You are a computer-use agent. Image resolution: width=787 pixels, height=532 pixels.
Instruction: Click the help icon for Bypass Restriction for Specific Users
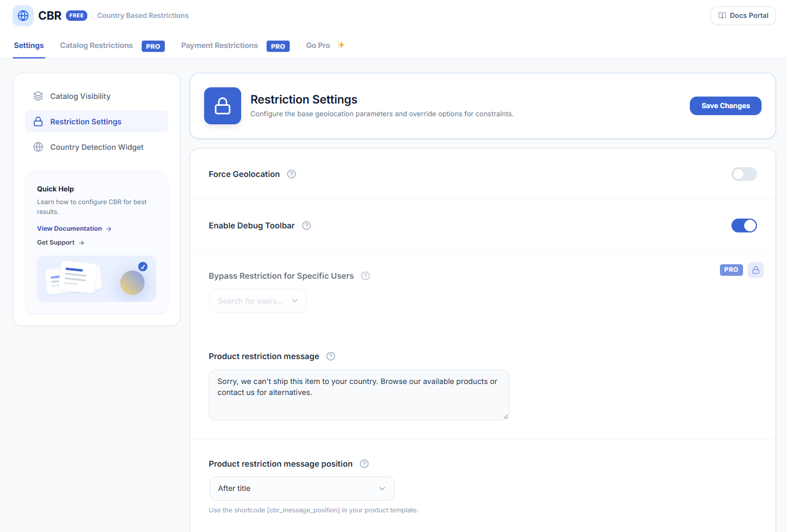(x=365, y=276)
